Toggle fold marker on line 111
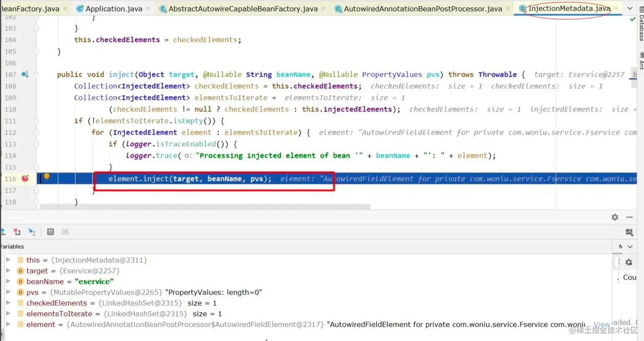This screenshot has width=644, height=341. [36, 121]
